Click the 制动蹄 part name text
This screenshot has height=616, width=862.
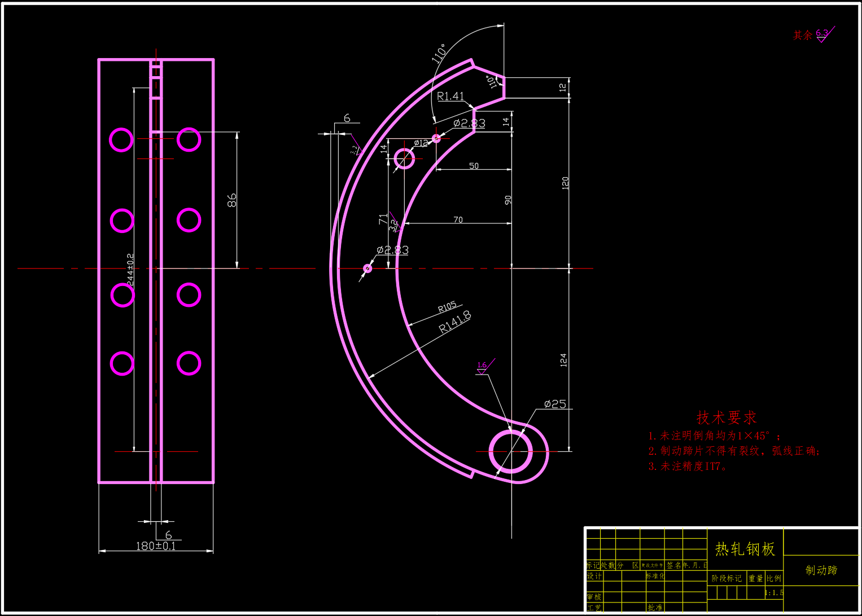tap(821, 570)
